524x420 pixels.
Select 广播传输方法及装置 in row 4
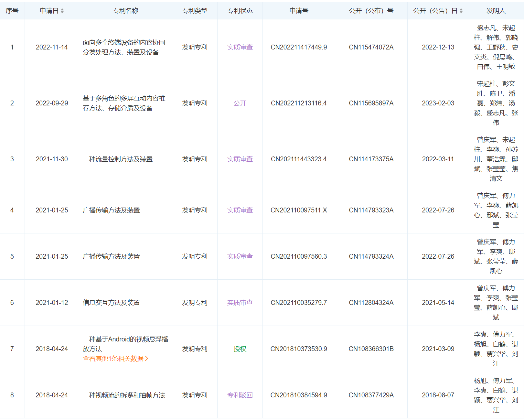click(111, 210)
